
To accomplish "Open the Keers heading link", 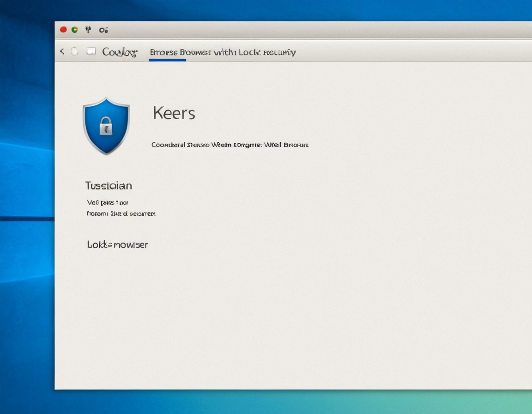I will [x=173, y=113].
